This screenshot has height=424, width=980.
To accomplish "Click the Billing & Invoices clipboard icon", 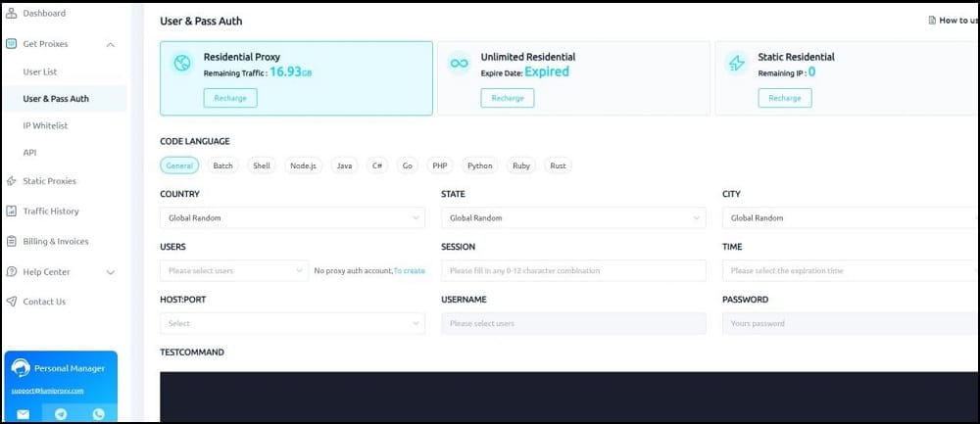I will [x=11, y=241].
